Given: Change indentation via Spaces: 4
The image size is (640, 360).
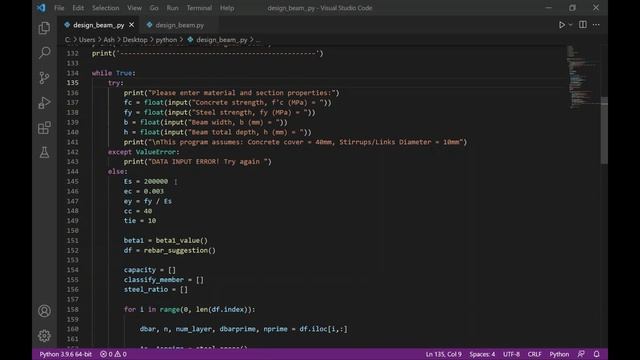Looking at the screenshot, I should pos(482,354).
